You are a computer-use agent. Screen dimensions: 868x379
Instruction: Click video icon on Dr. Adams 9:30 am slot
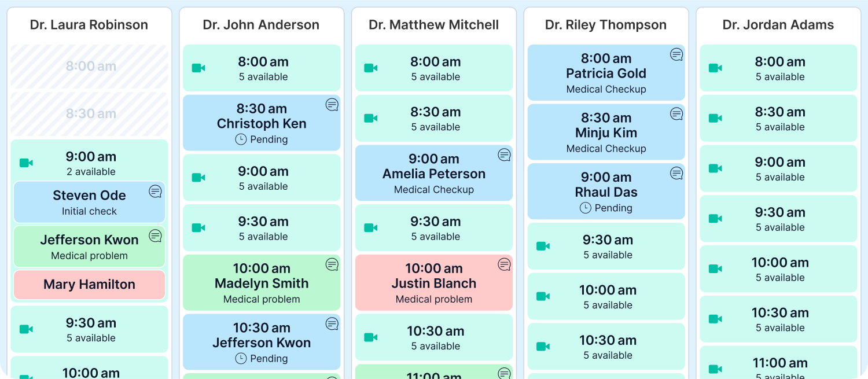point(715,219)
